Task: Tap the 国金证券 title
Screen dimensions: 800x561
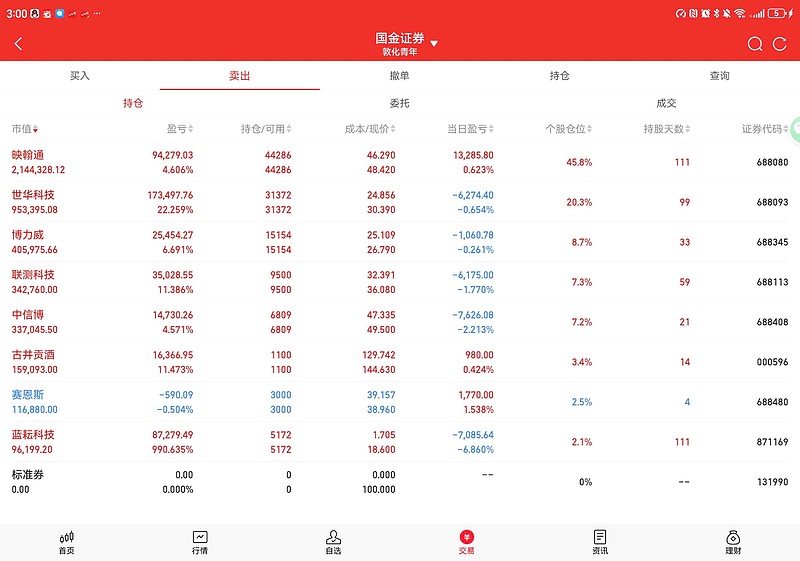Action: point(400,38)
